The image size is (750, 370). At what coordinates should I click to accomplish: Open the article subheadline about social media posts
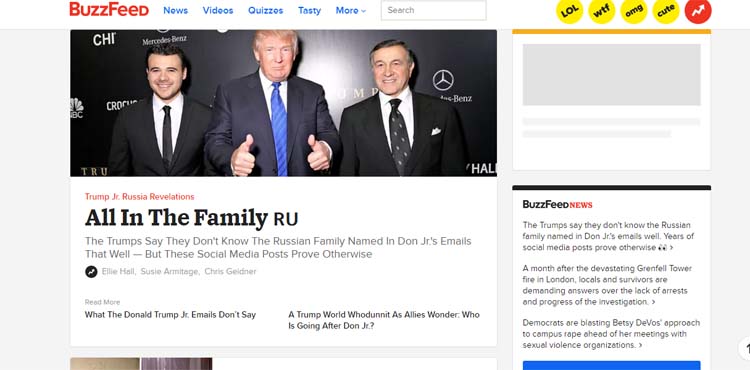pyautogui.click(x=278, y=248)
